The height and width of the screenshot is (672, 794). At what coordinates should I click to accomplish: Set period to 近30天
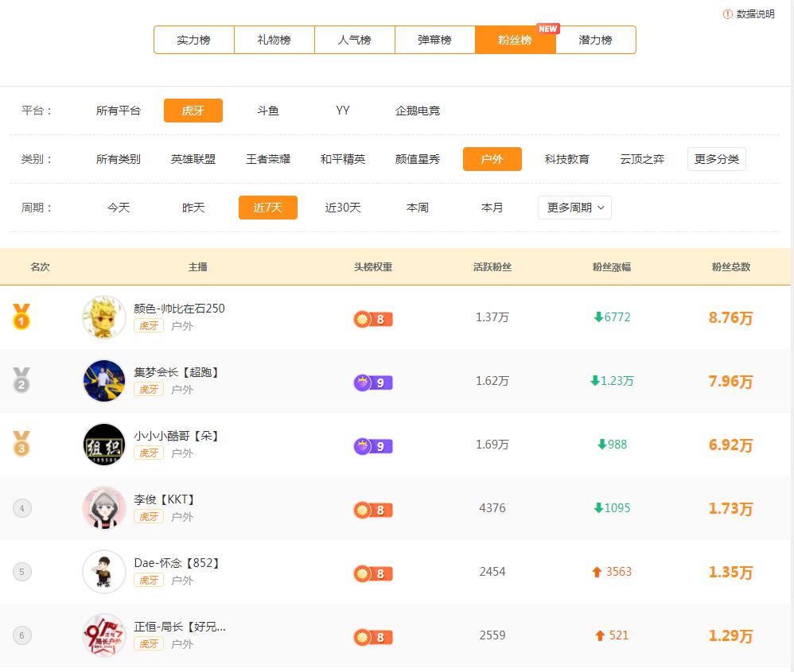point(343,208)
